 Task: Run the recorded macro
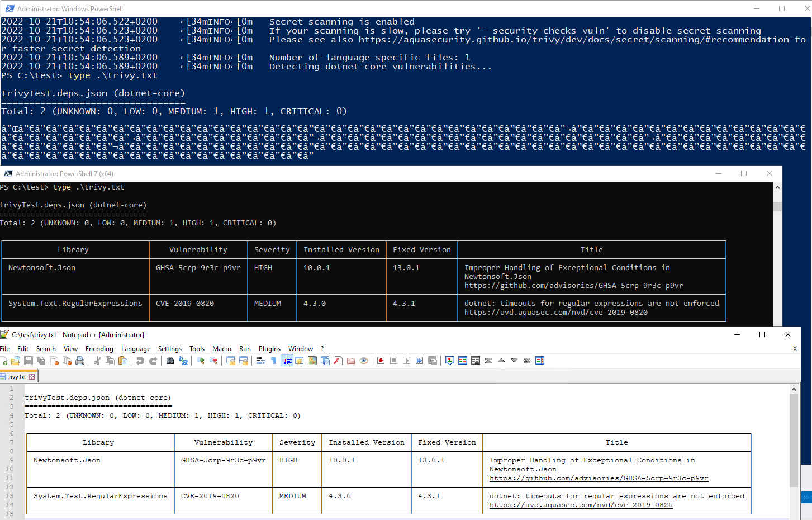407,361
